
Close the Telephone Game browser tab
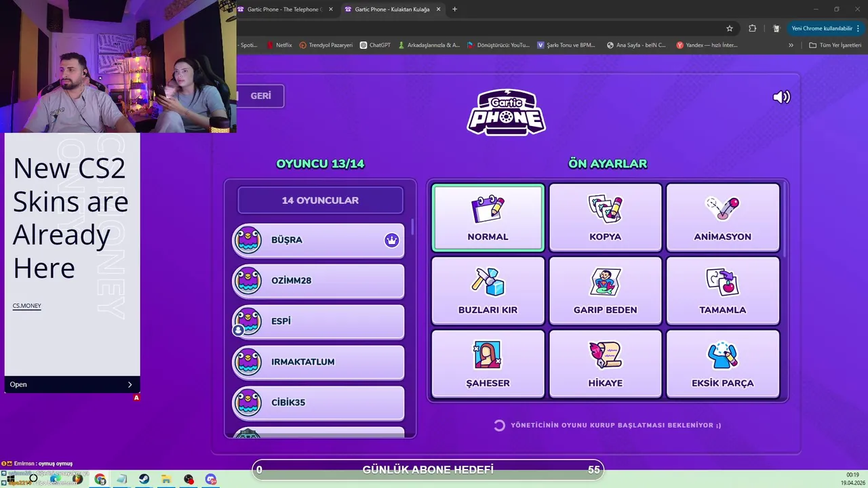click(x=331, y=9)
